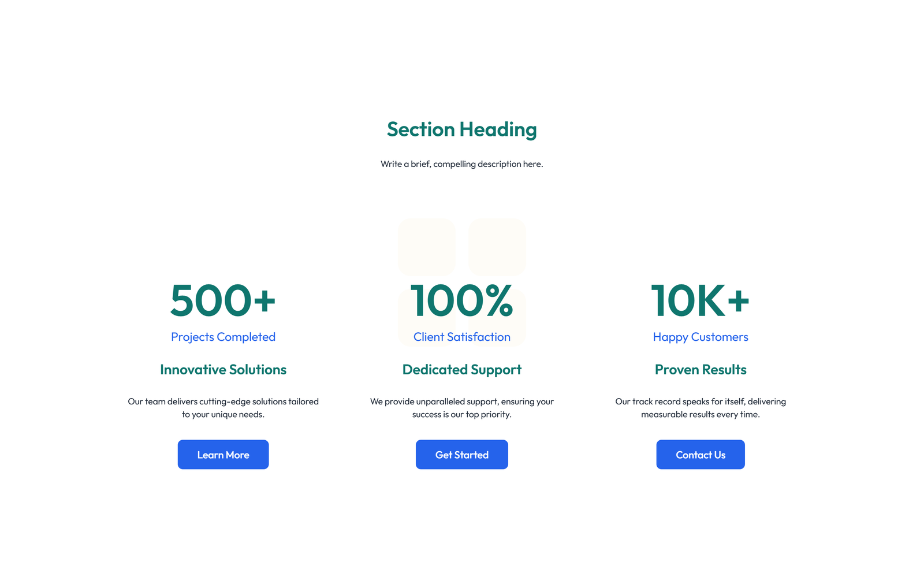
Task: Click the bottom-right decorative square behind 100%
Action: click(497, 317)
